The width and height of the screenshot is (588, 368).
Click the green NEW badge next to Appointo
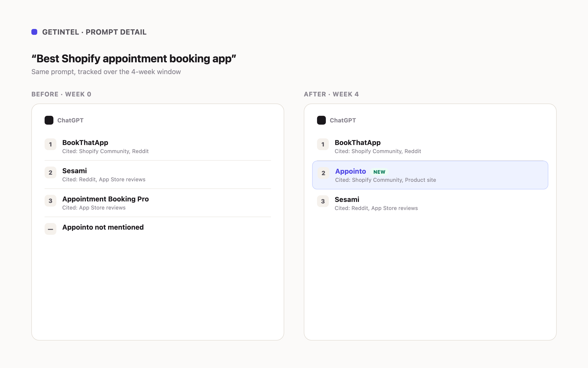point(379,172)
